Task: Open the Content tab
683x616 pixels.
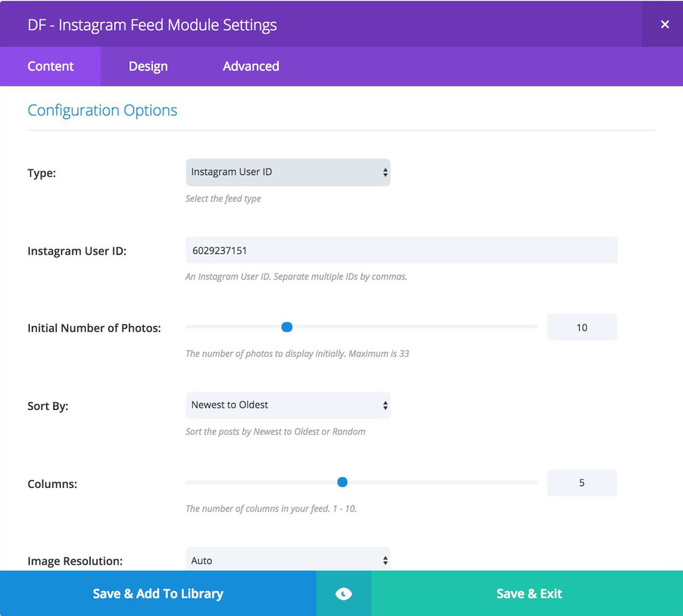Action: coord(50,66)
